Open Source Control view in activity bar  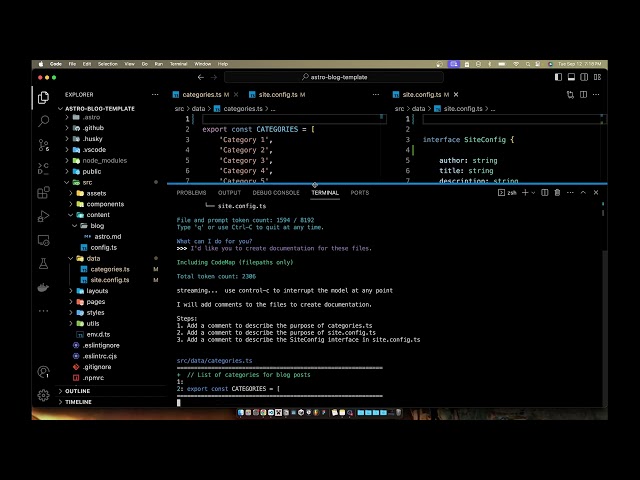coord(43,145)
